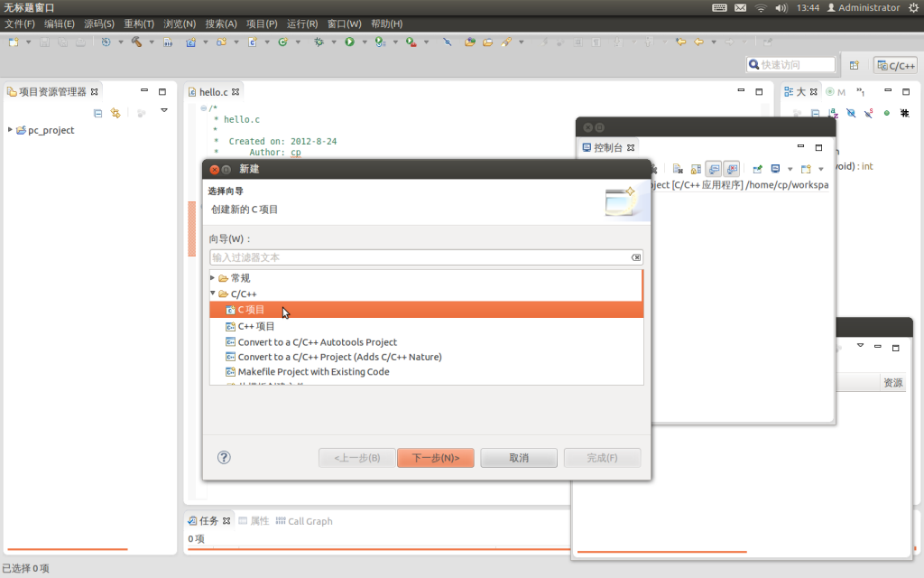The width and height of the screenshot is (924, 578).
Task: Launch Debug with the bug icon
Action: pos(319,42)
